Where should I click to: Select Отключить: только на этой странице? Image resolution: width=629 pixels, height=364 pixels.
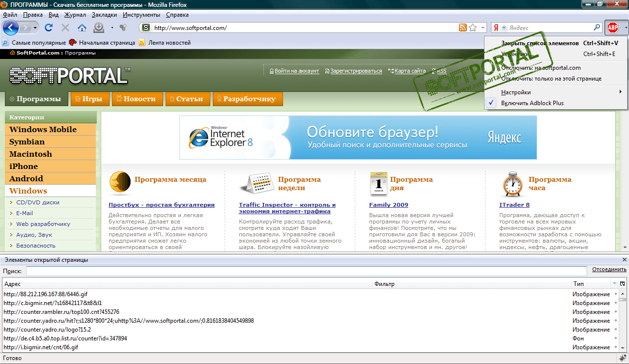click(x=556, y=79)
